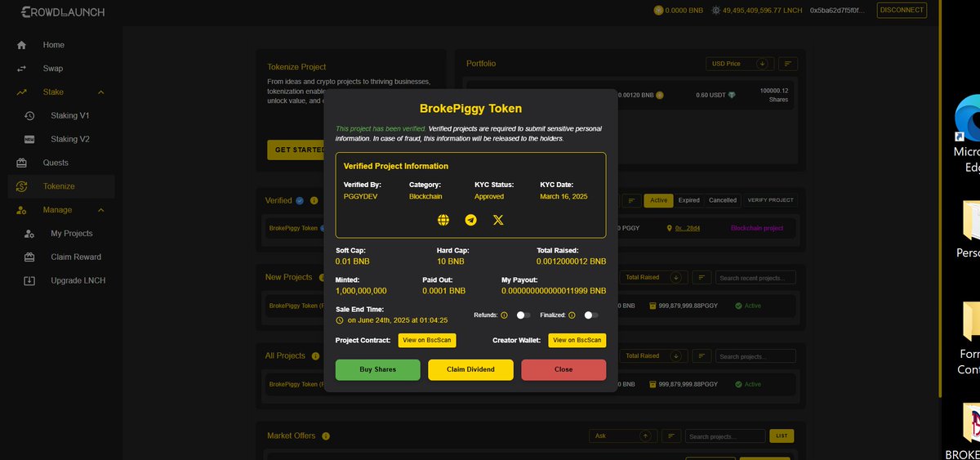Click the blue verified badge beside Verified
Screen dimensions: 980x460
(x=300, y=200)
